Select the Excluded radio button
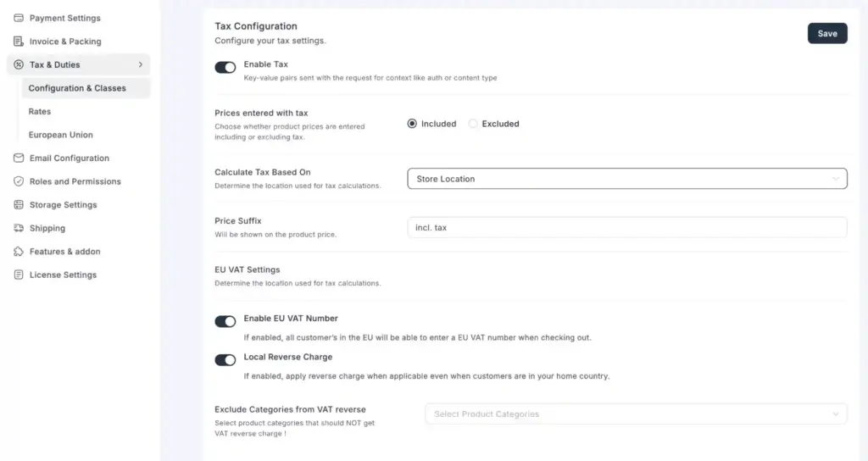Image resolution: width=868 pixels, height=461 pixels. point(472,124)
